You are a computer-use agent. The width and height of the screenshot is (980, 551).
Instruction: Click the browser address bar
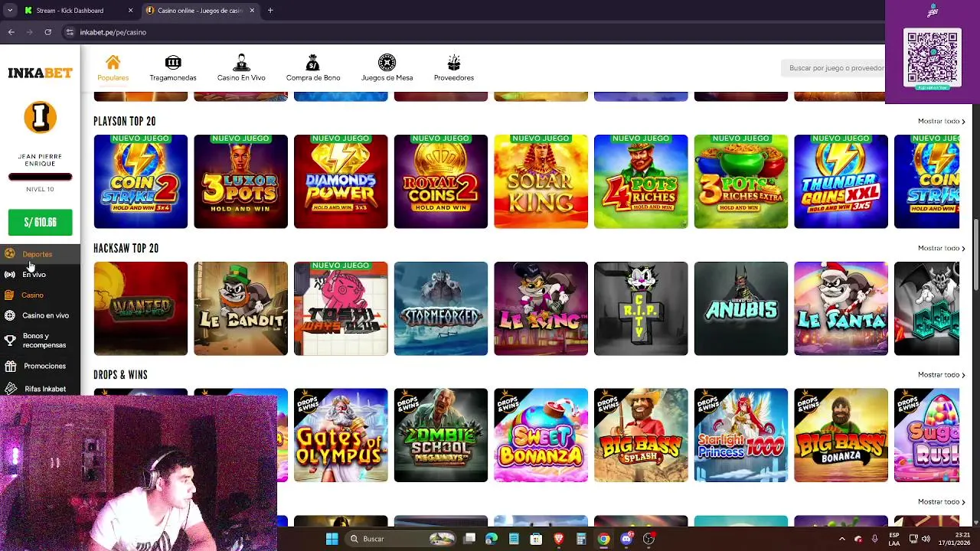click(475, 32)
